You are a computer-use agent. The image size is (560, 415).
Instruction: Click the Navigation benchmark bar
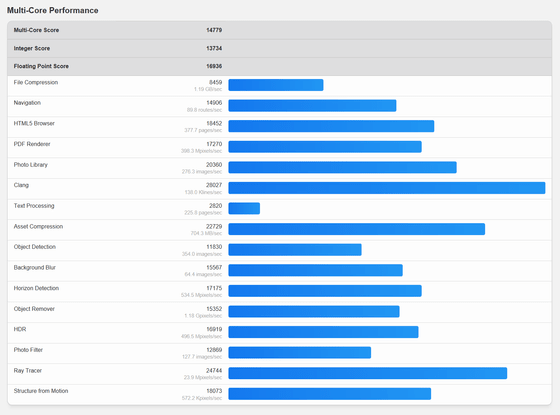(x=312, y=106)
